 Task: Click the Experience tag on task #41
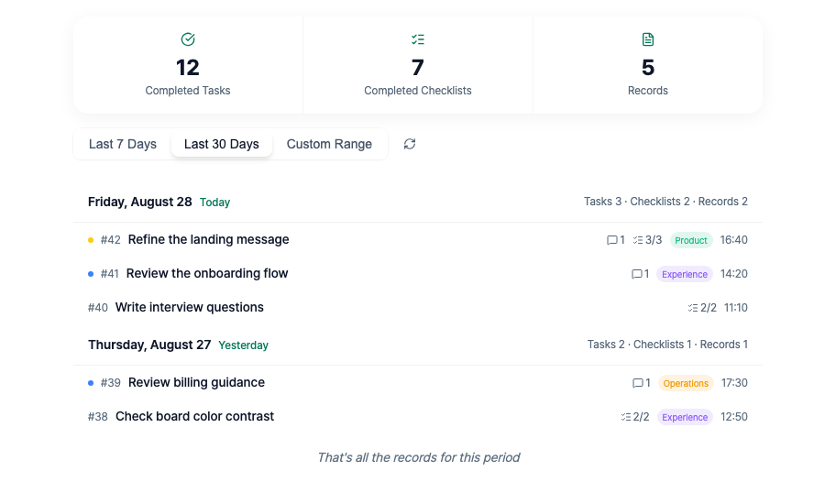pos(685,274)
